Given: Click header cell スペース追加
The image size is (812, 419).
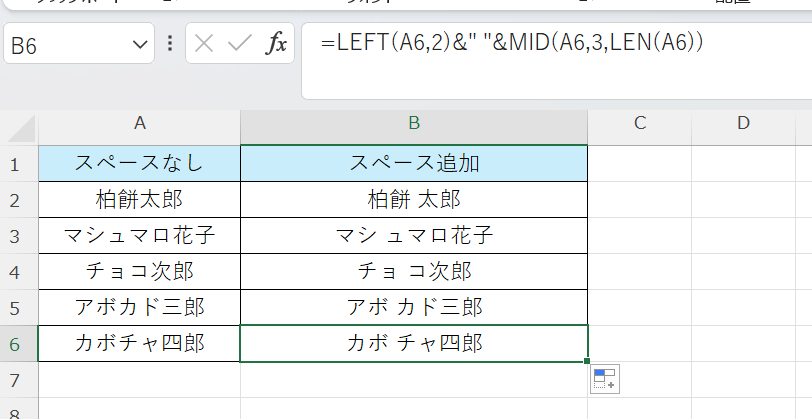Looking at the screenshot, I should 413,164.
